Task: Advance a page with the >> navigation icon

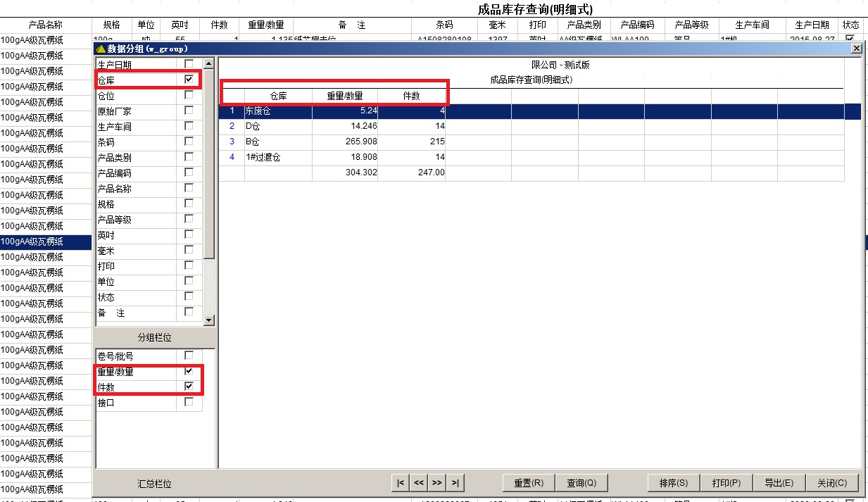Action: (436, 482)
